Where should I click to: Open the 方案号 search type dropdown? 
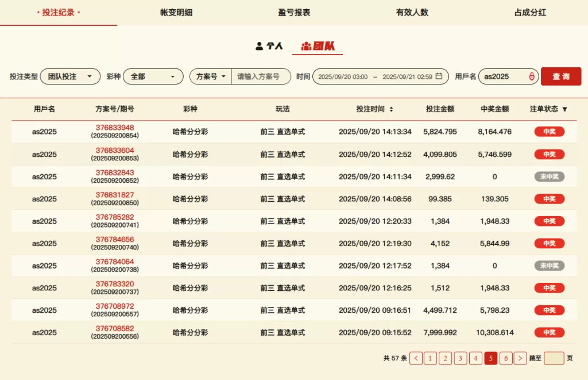point(211,76)
